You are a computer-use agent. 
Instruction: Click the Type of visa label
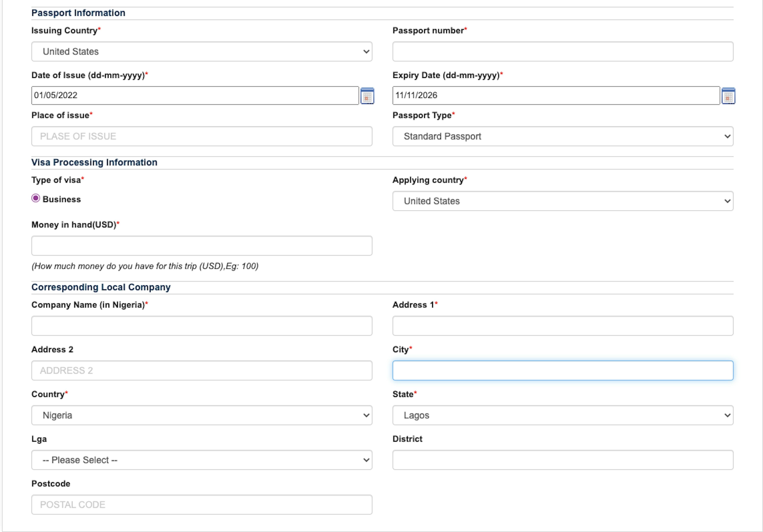[x=57, y=180]
